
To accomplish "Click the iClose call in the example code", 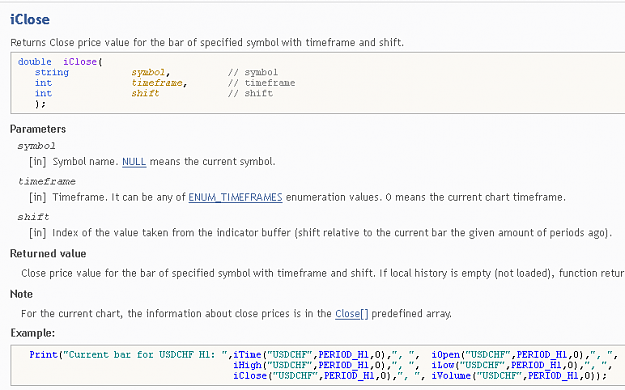I will click(x=250, y=376).
